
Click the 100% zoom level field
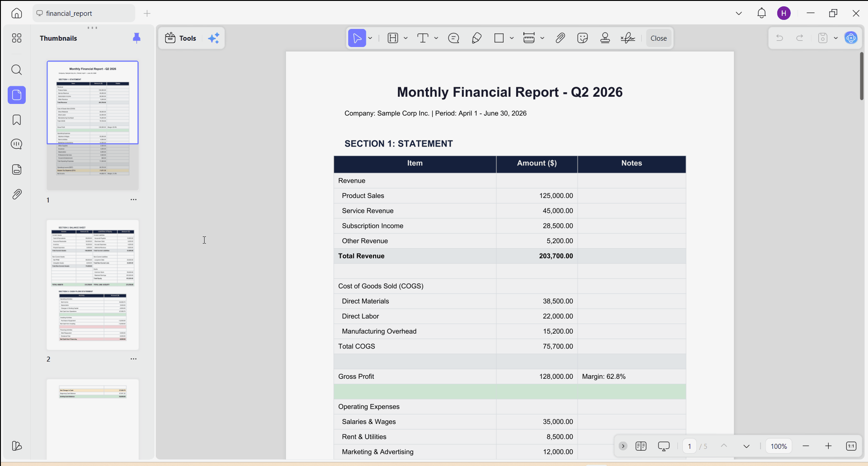(779, 446)
